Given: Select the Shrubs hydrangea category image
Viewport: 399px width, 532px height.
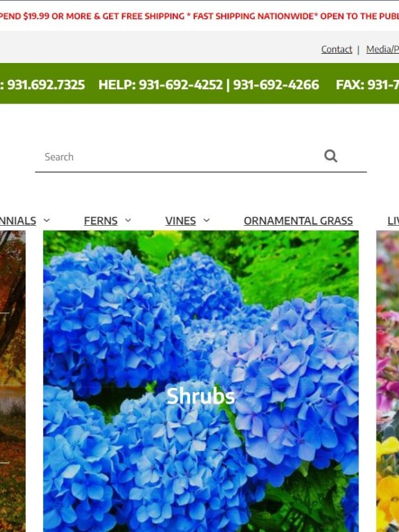Looking at the screenshot, I should [x=201, y=381].
